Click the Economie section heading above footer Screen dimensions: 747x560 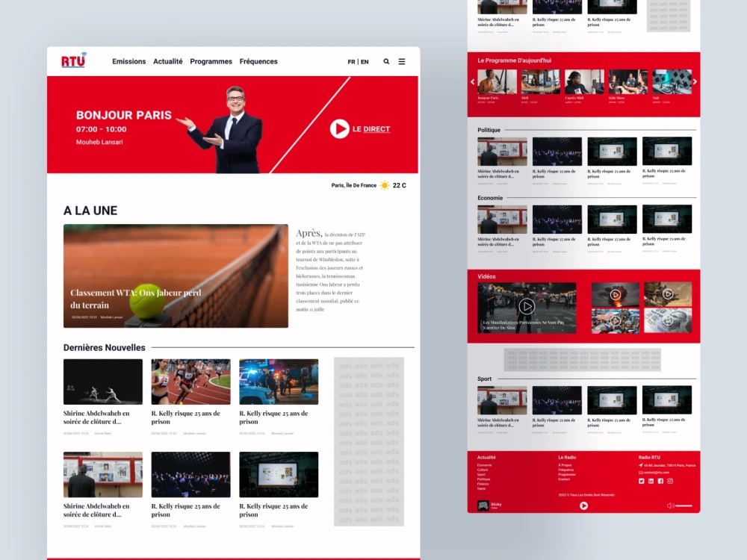pyautogui.click(x=490, y=198)
